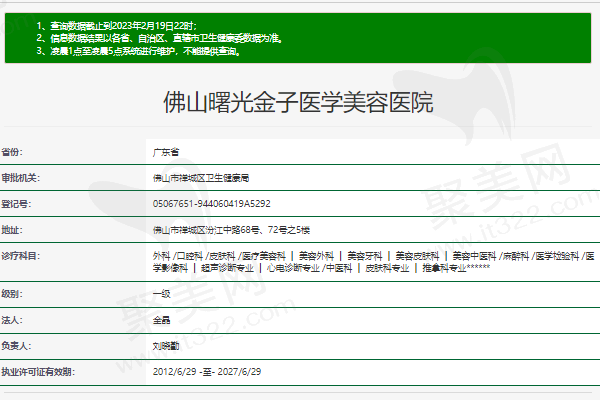600x400 pixels.
Task: Click the 执业许可证有效期 label
Action: pos(38,372)
